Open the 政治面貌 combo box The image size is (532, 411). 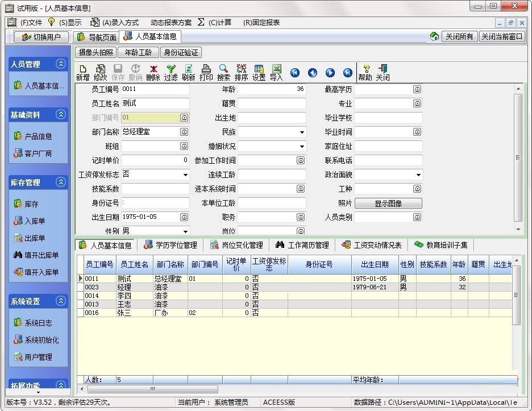coord(418,175)
